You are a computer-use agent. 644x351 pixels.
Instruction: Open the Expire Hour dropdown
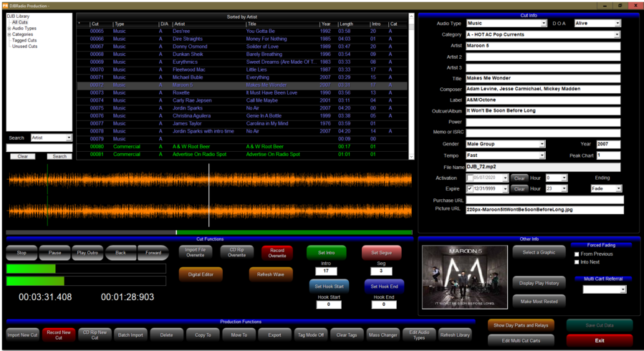pos(564,189)
